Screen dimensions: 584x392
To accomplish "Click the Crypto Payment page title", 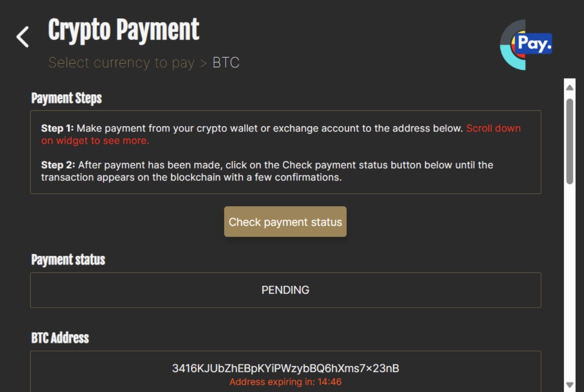I will [x=123, y=30].
